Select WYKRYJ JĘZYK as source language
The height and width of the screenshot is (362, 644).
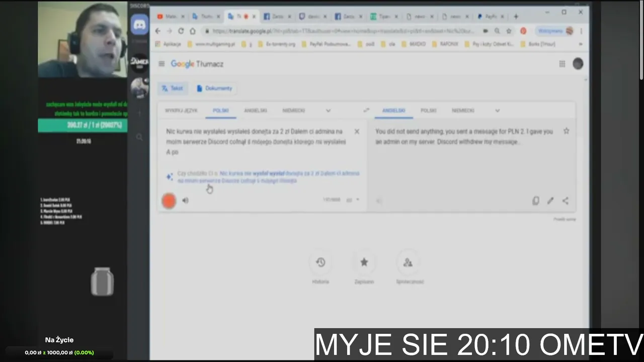tap(181, 110)
